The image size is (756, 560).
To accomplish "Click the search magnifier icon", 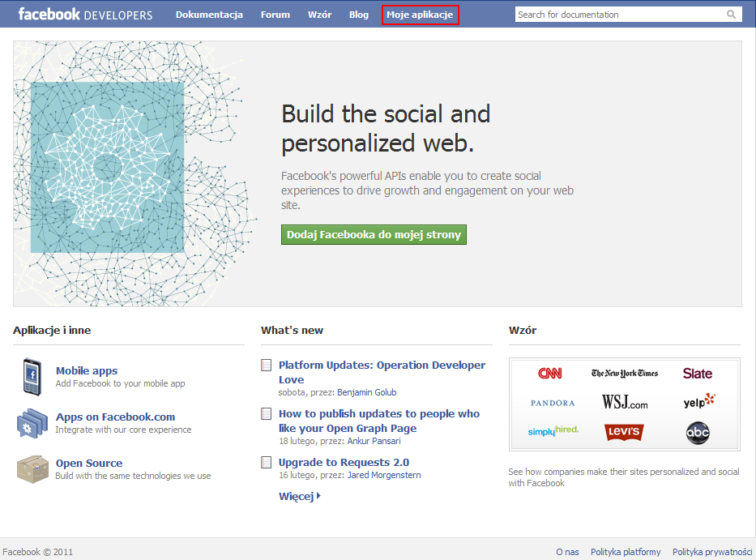I will 732,15.
